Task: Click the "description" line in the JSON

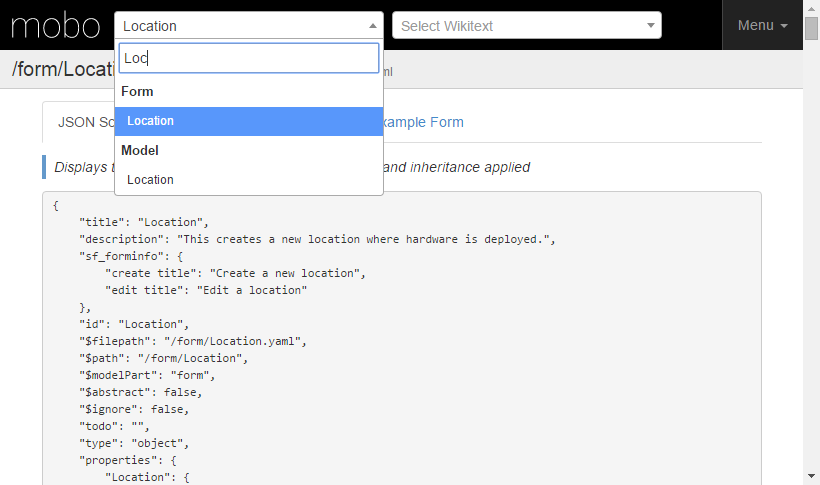Action: [x=317, y=240]
